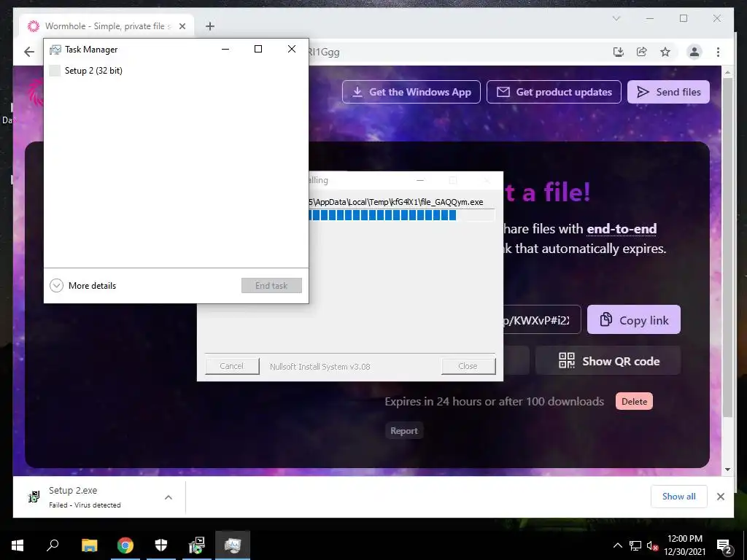Screen dimensions: 747x560
Task: Select the Wormhole tab
Action: [107, 26]
